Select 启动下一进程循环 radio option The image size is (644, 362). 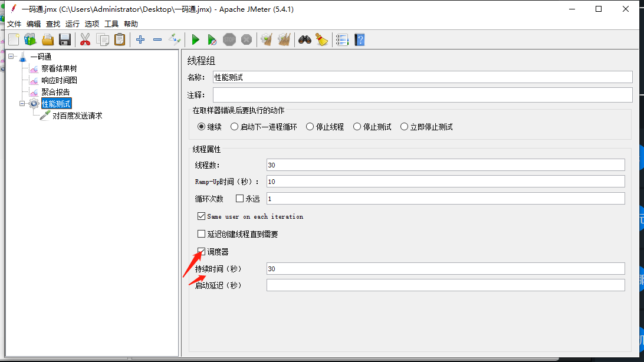(x=234, y=127)
